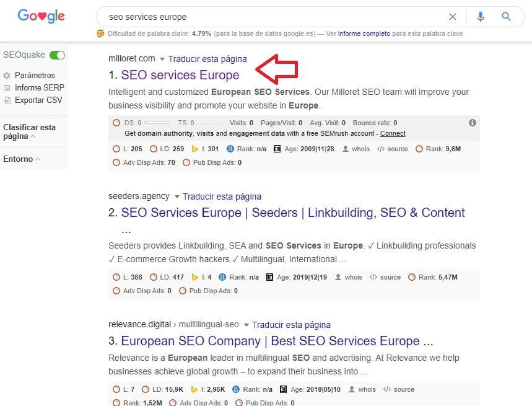
Task: Open the "SEO services Europe" result title
Action: point(180,76)
